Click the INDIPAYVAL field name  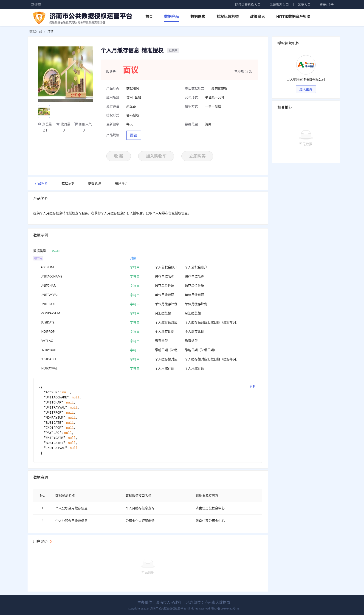(x=49, y=368)
